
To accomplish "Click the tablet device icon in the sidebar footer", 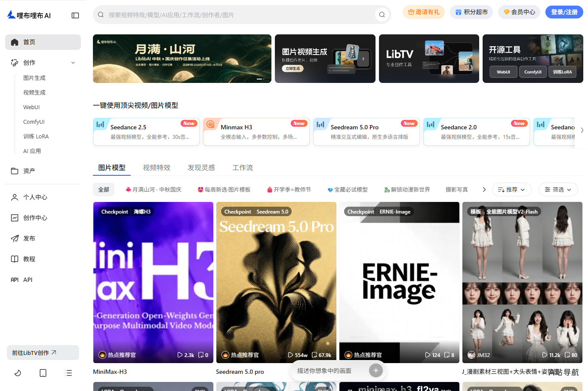I will tap(43, 373).
